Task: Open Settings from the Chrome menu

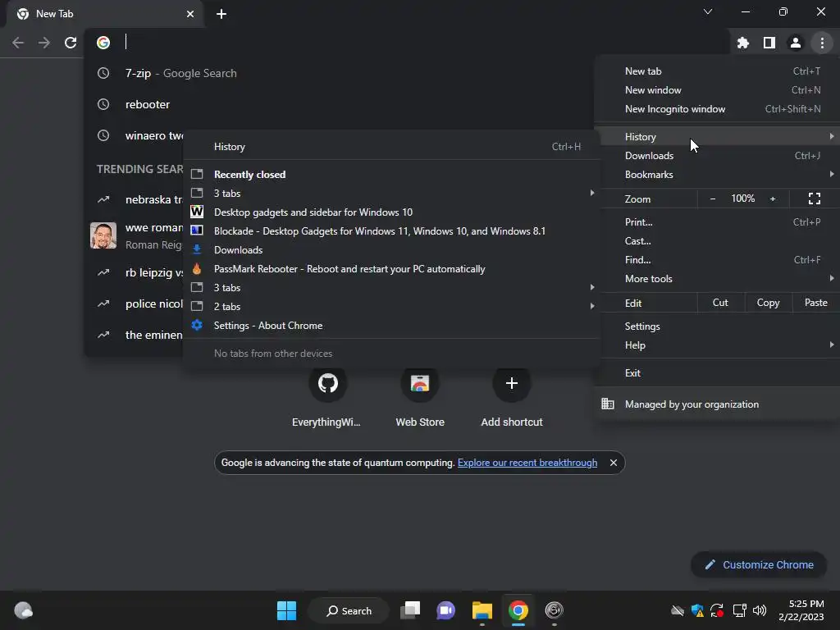Action: 717,326
